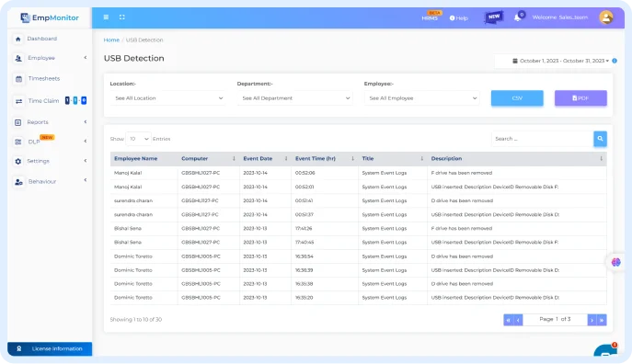Click the DLP sliders icon

click(x=18, y=142)
